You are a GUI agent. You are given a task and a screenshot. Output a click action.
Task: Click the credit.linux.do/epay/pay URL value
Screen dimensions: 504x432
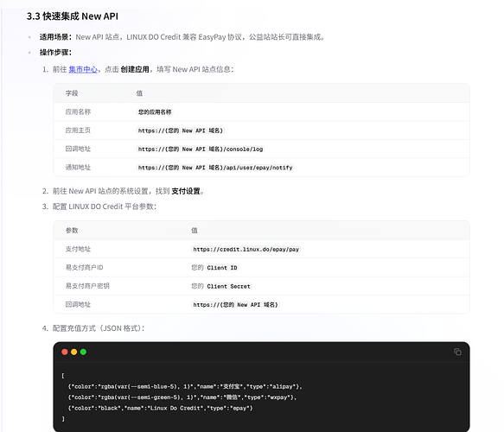(246, 249)
